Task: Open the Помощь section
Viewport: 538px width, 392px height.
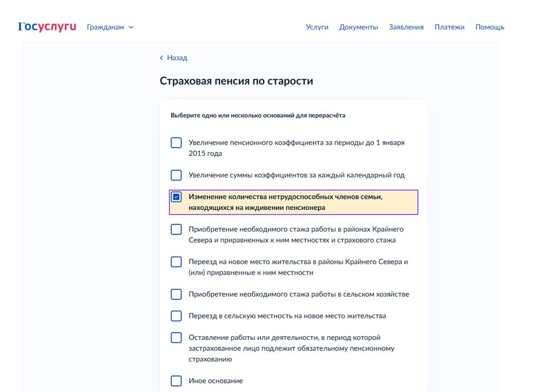Action: click(x=489, y=27)
